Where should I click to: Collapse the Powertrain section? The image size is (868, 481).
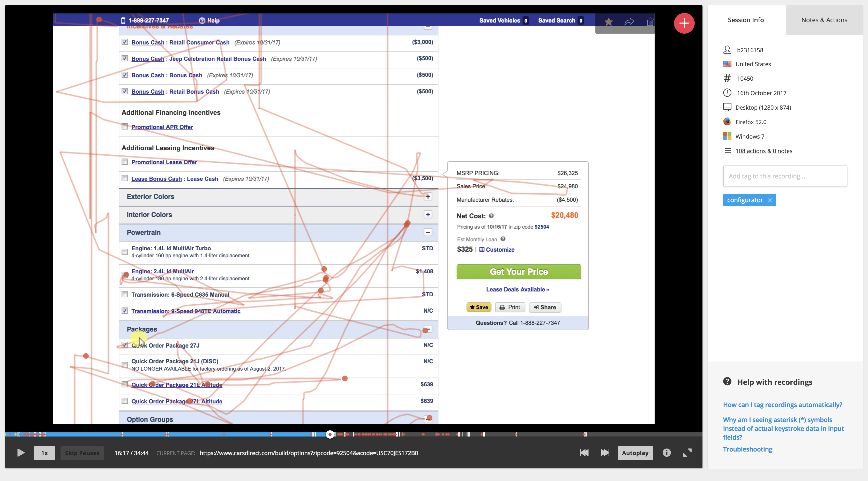pos(428,232)
